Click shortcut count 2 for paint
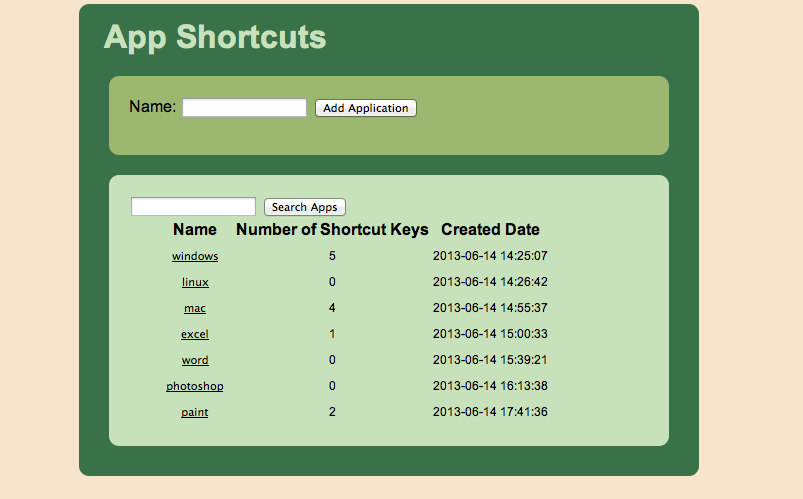The image size is (803, 499). pos(332,412)
